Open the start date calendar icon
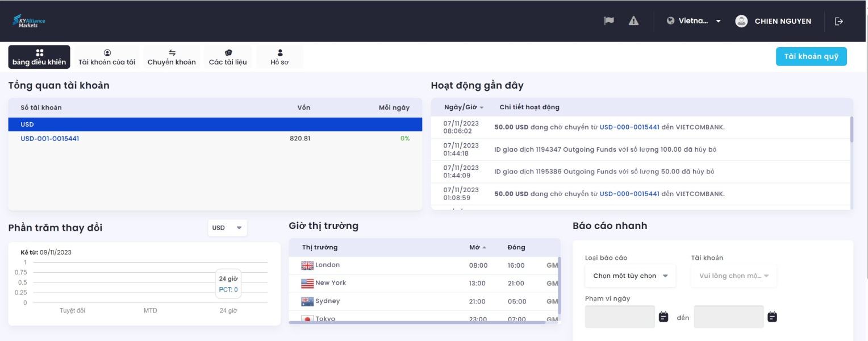Image resolution: width=868 pixels, height=341 pixels. pos(663,317)
